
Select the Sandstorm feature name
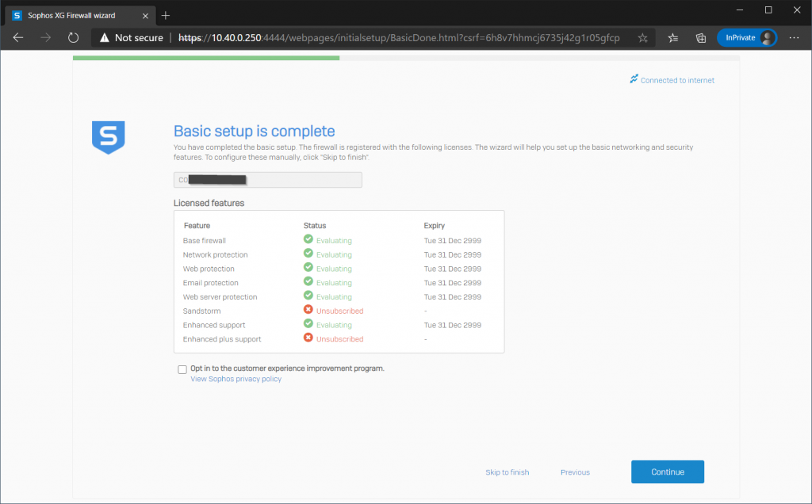click(x=202, y=311)
